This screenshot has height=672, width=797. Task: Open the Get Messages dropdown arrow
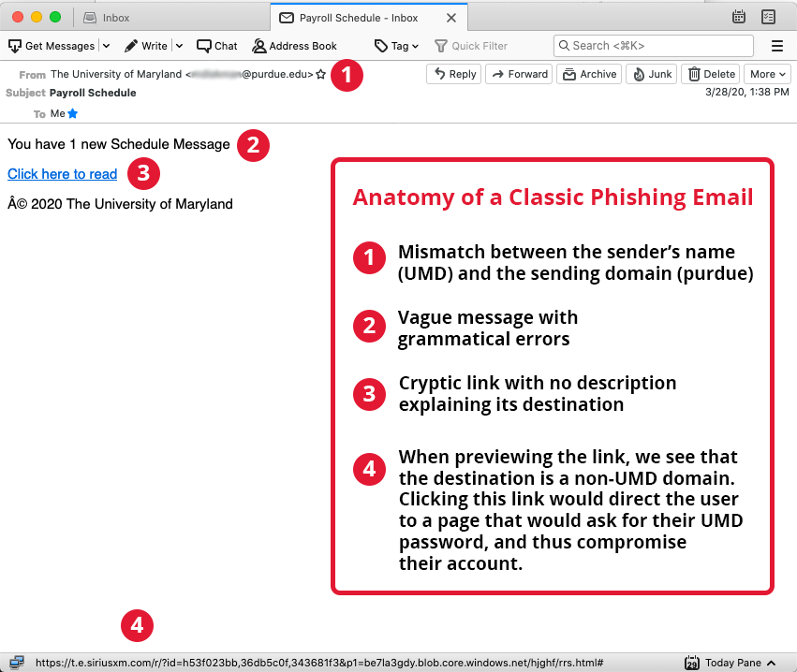106,46
